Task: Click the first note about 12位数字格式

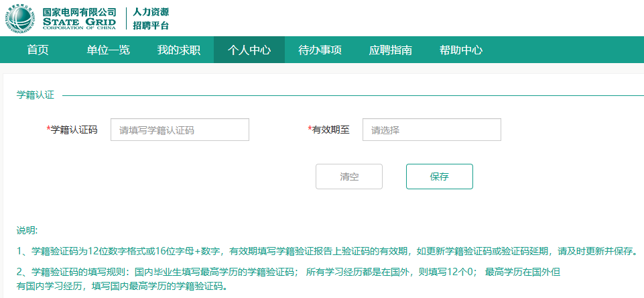Action: [326, 252]
